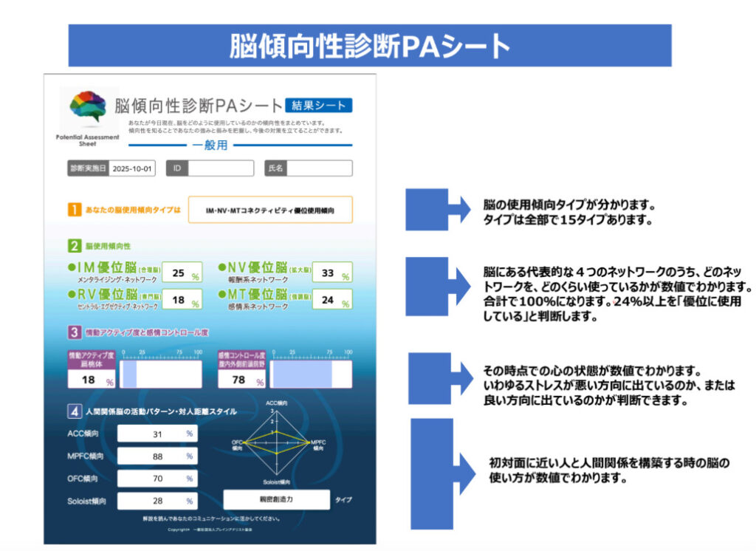Click the radar chart of ACC/MPFC/OFC tendencies

pos(277,443)
